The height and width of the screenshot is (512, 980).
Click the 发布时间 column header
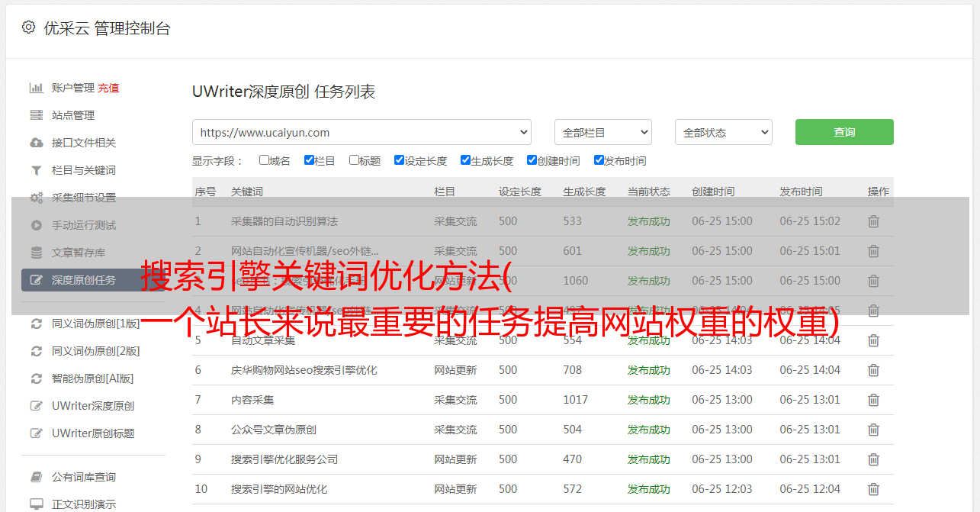pos(801,192)
